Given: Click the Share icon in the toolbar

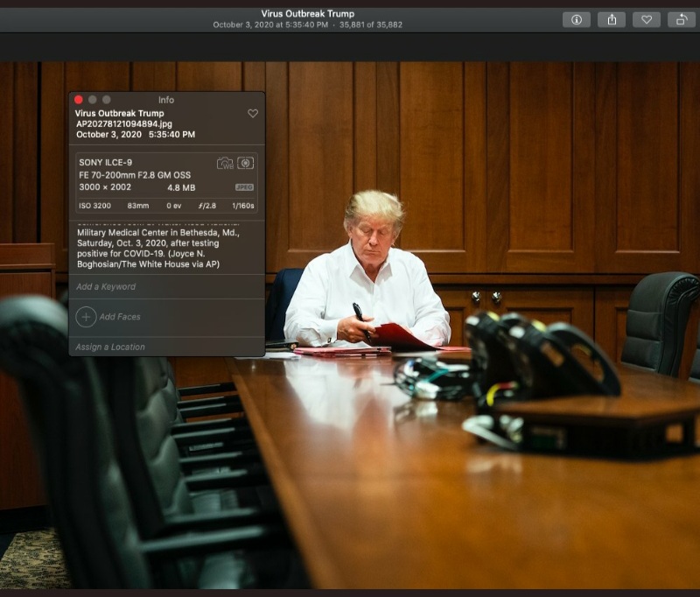Looking at the screenshot, I should 612,19.
